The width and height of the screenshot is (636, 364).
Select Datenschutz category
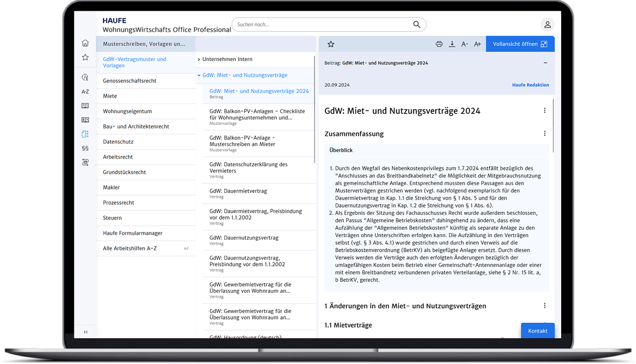(146, 142)
